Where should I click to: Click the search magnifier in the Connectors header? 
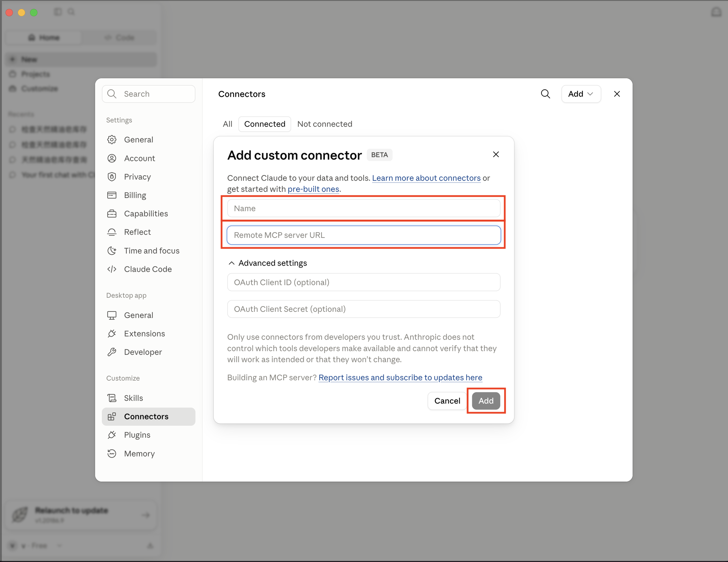click(545, 94)
